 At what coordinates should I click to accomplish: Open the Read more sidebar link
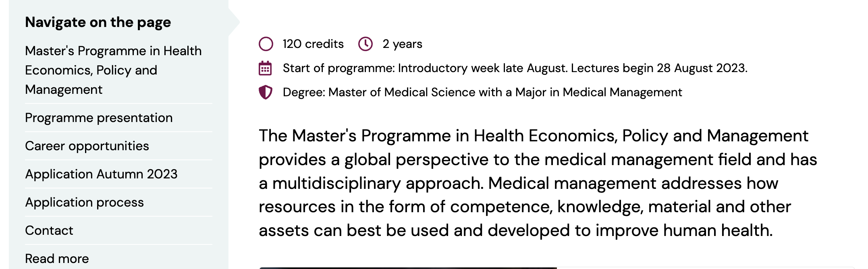pos(57,259)
